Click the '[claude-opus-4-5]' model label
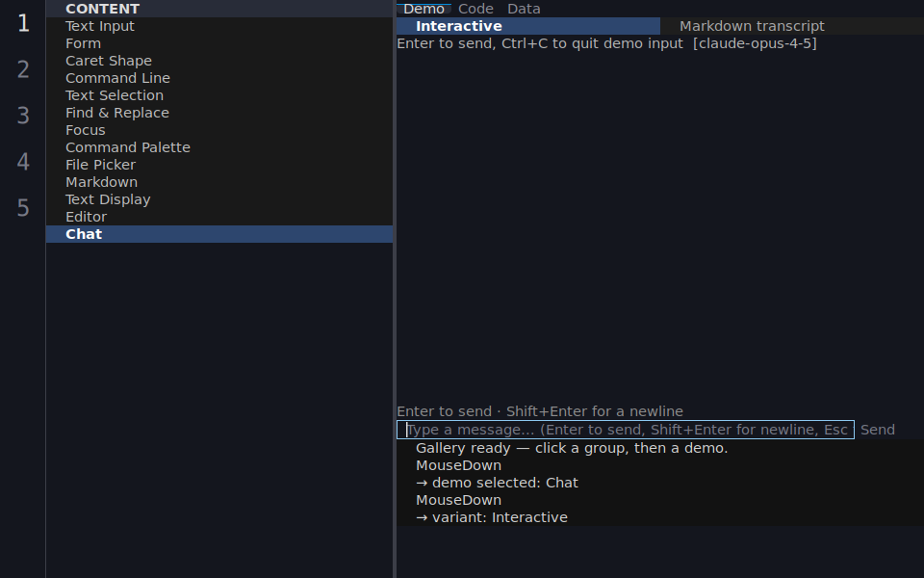 755,43
